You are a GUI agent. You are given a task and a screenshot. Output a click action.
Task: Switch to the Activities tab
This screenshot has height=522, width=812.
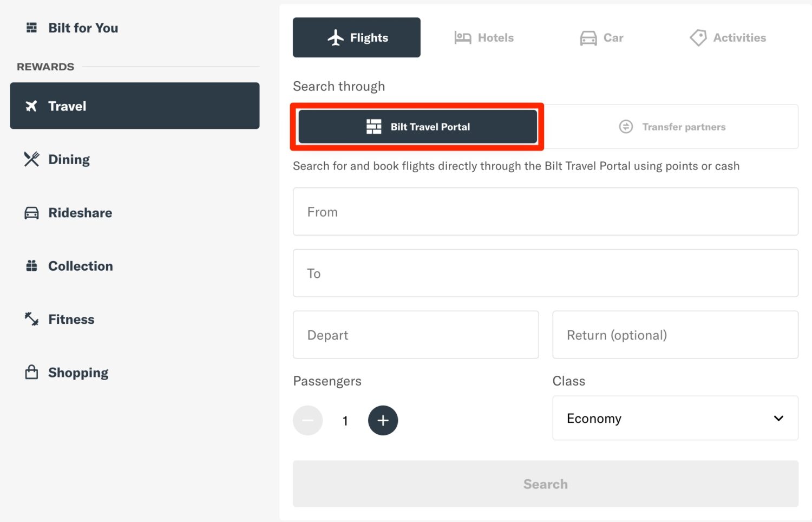tap(727, 37)
